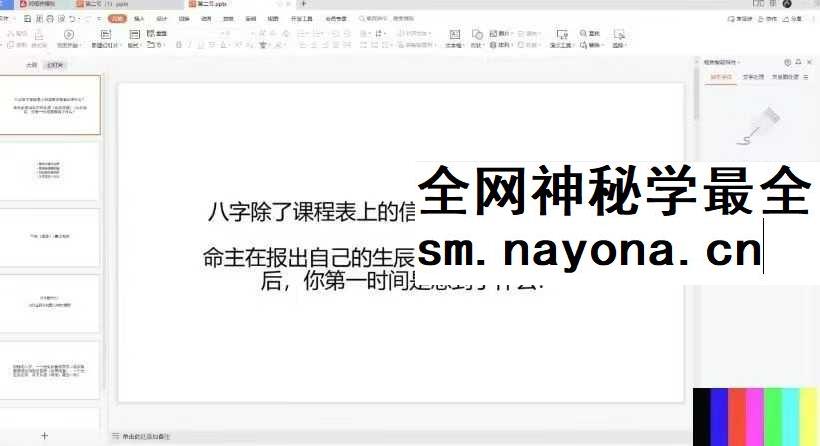
Task: Click the Undo arrow icon
Action: click(72, 19)
